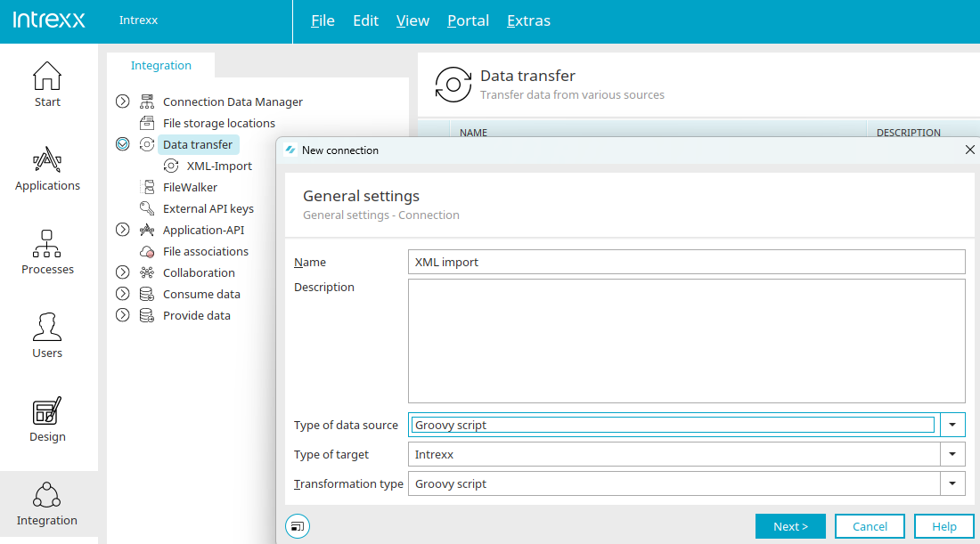Image resolution: width=980 pixels, height=544 pixels.
Task: Open the Design module
Action: coord(47,419)
